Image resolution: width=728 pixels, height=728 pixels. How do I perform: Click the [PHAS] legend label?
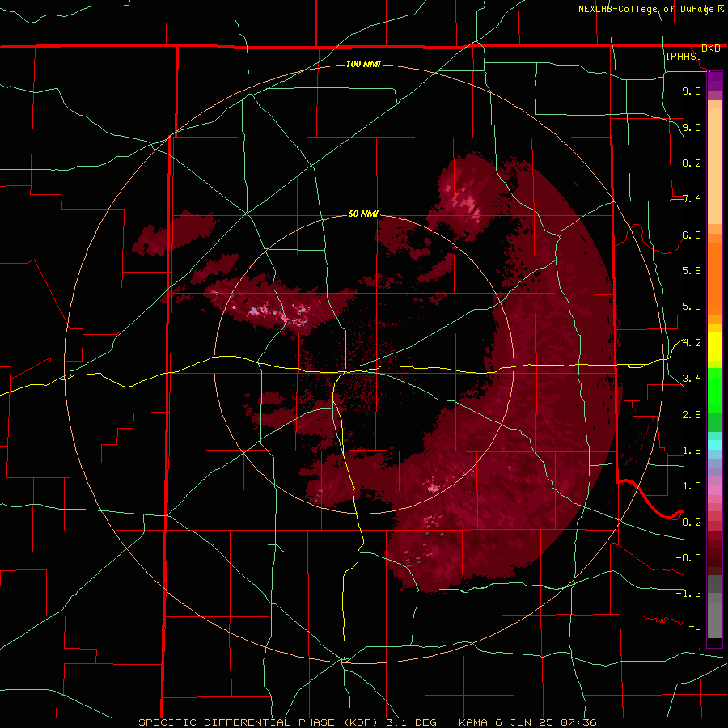pyautogui.click(x=684, y=57)
